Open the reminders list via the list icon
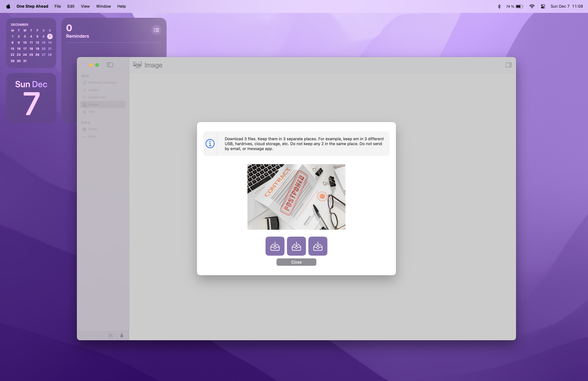This screenshot has height=381, width=588. coord(156,30)
